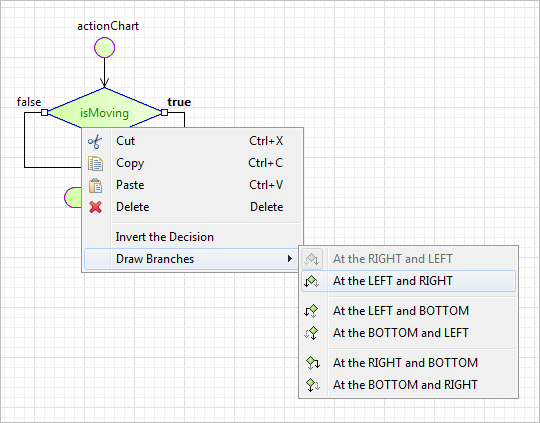Viewport: 540px width, 423px height.
Task: Expand the Draw Branches submenu arrow
Action: coord(290,259)
